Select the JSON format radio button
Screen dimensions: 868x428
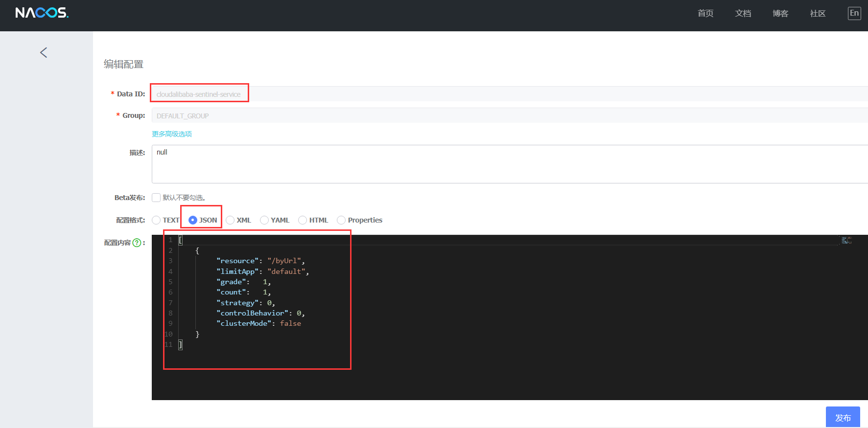(x=193, y=220)
